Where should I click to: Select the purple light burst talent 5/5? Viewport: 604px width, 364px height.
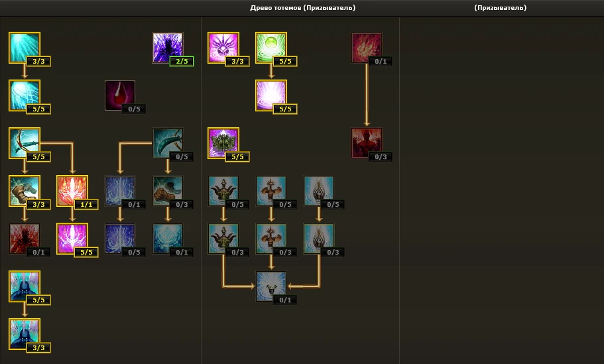pyautogui.click(x=271, y=95)
